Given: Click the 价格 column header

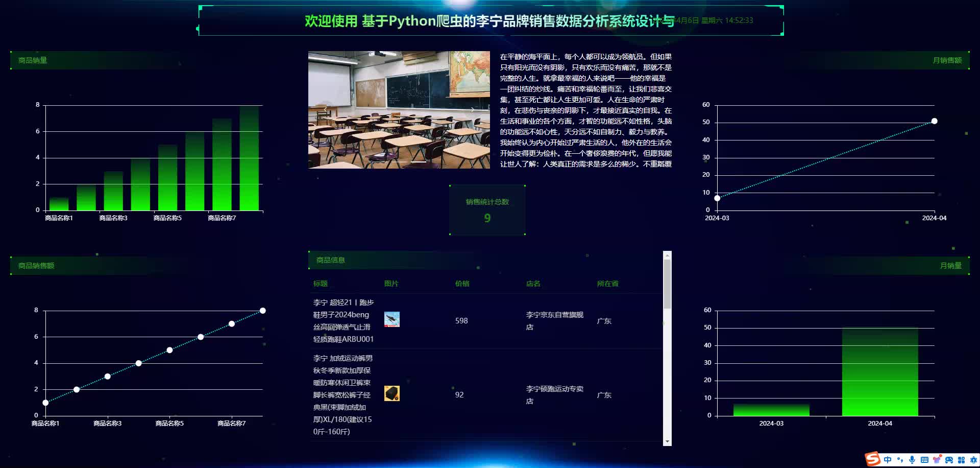Looking at the screenshot, I should (x=462, y=284).
